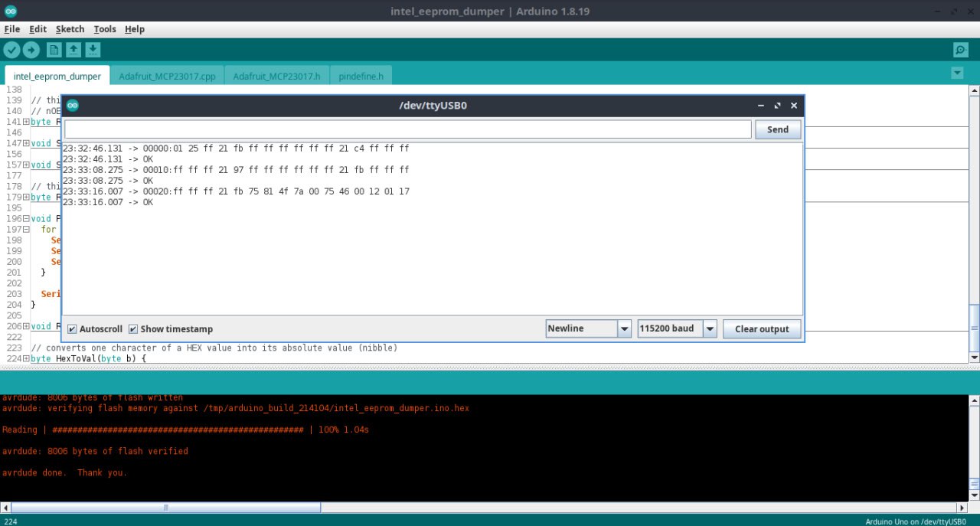
Task: Expand the code fold at line 197
Action: [26, 230]
